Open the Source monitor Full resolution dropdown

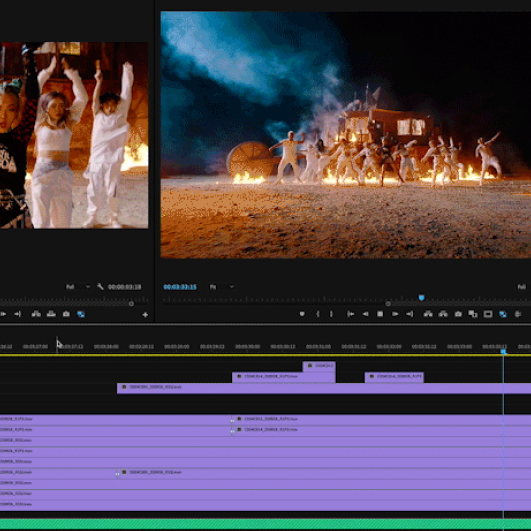point(78,287)
